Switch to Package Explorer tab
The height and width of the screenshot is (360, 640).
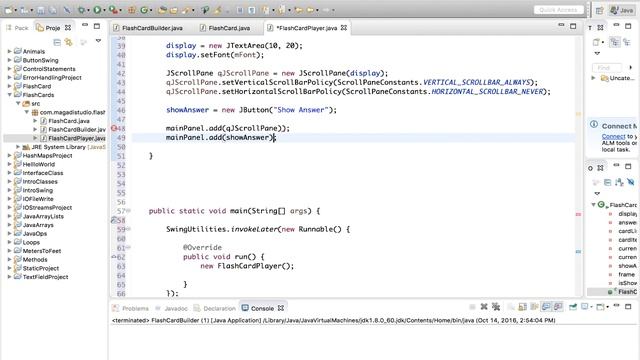coord(17,28)
